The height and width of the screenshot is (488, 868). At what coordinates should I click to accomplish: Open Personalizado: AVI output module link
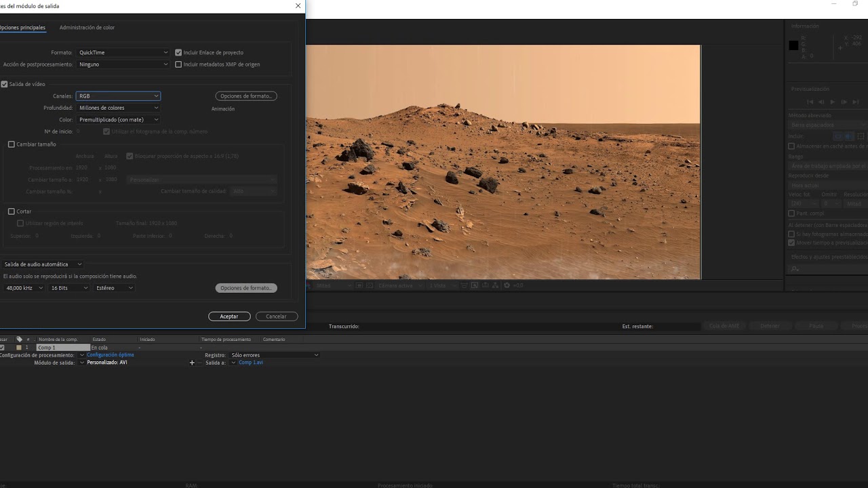107,363
